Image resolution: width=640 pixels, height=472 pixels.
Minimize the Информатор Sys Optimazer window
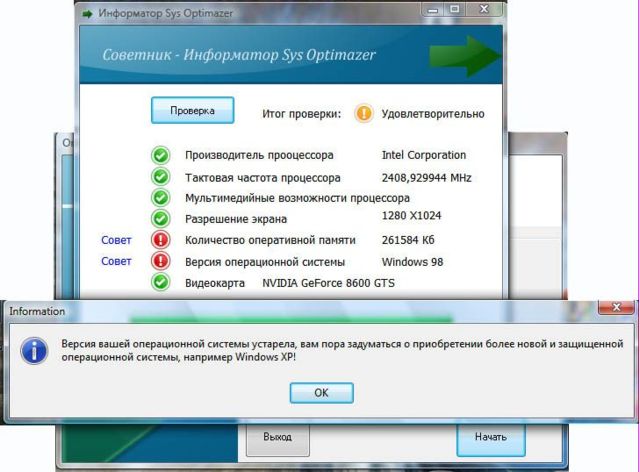433,10
